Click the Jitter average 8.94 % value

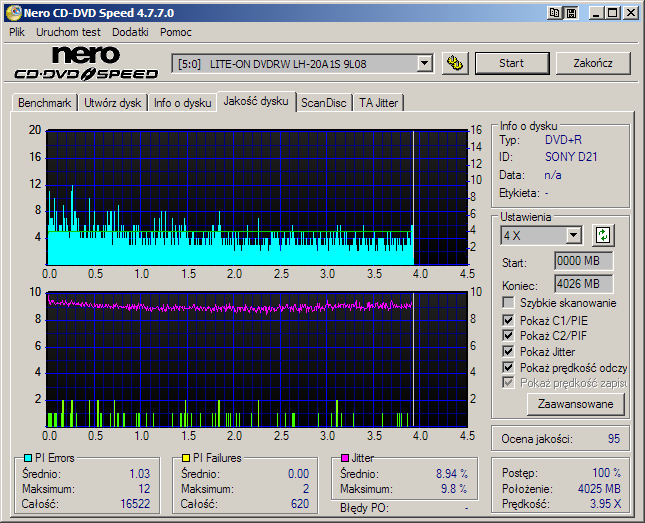pos(452,474)
